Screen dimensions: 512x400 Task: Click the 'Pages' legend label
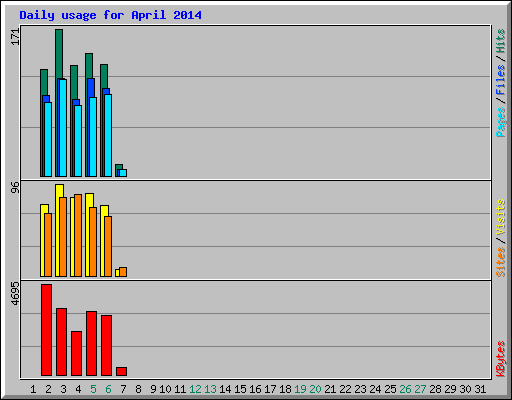[x=501, y=122]
